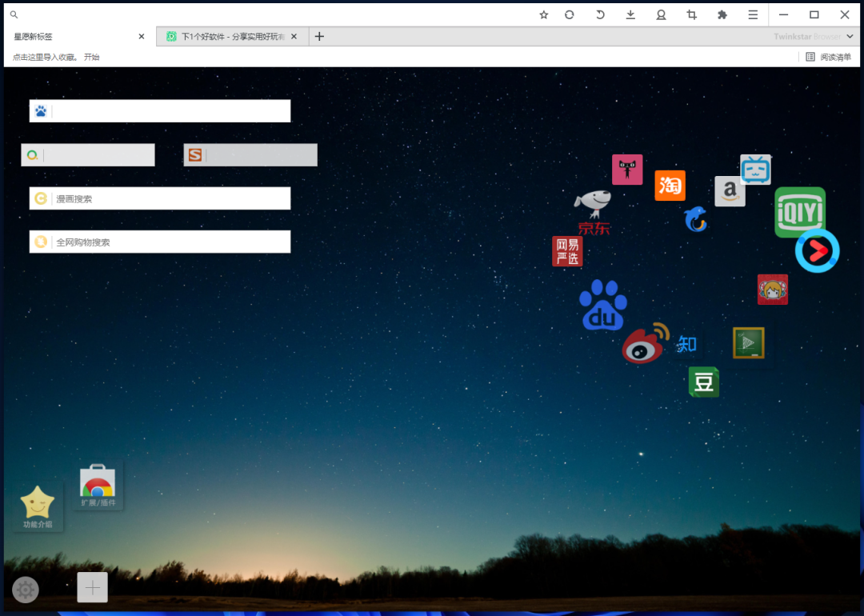Open the hamburger main menu
This screenshot has height=616, width=864.
point(753,14)
